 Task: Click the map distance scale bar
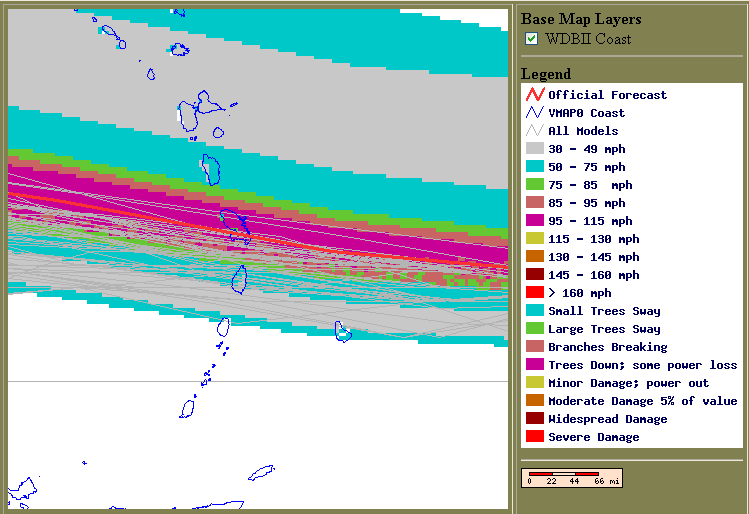[572, 478]
